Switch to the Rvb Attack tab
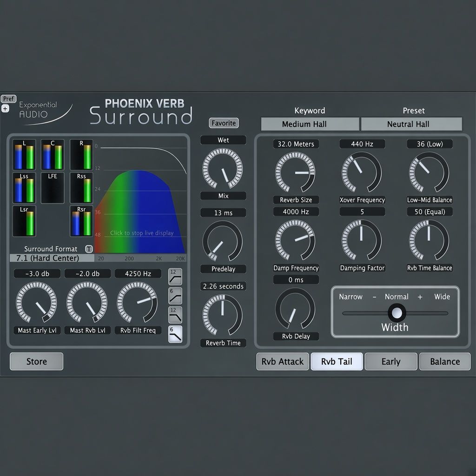 283,362
